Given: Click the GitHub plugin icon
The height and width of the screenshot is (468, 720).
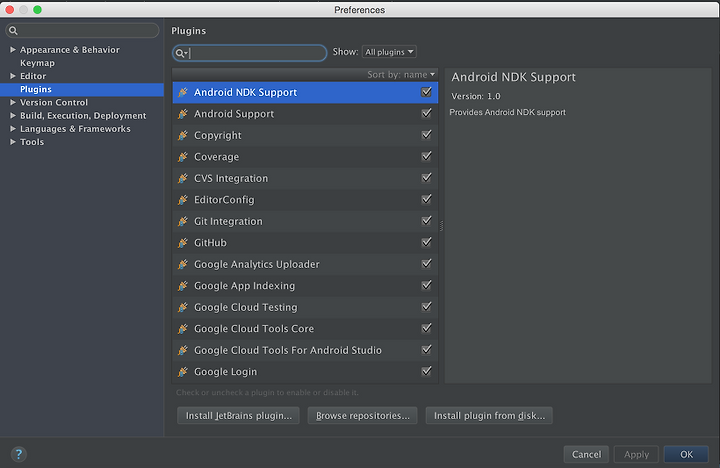Looking at the screenshot, I should pos(183,242).
